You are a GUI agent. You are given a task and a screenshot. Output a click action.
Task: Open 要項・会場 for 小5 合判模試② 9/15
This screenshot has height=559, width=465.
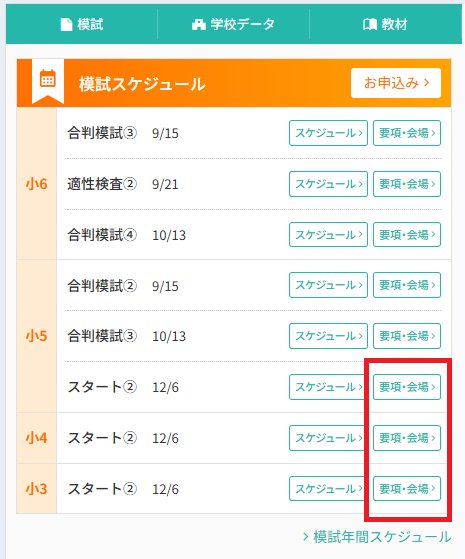coord(407,285)
